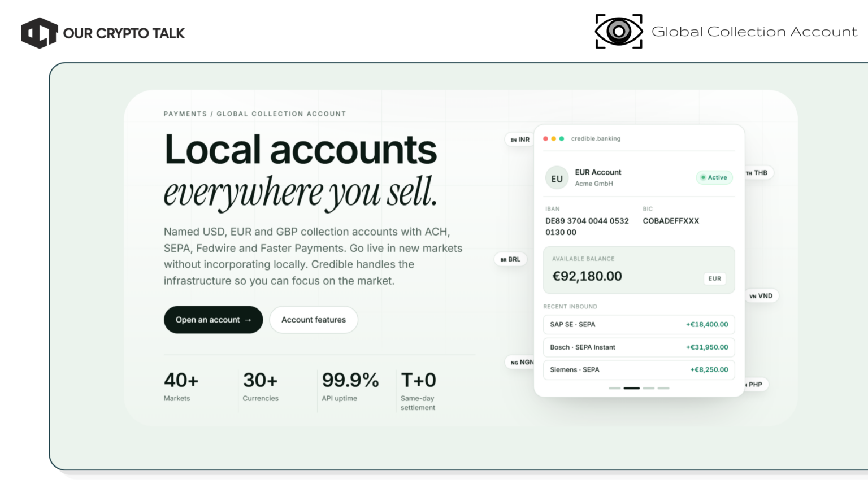
Task: Click the RECENT INBOUND section label
Action: 570,307
